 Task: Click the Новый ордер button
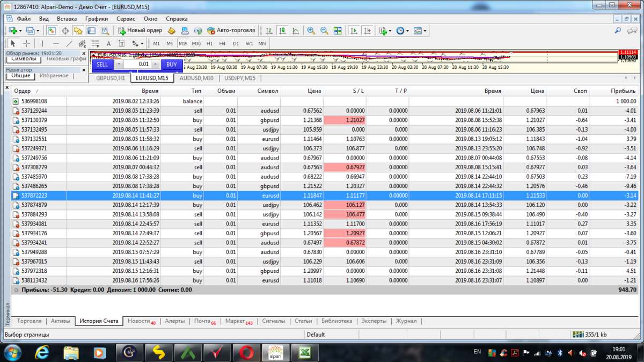[x=140, y=31]
